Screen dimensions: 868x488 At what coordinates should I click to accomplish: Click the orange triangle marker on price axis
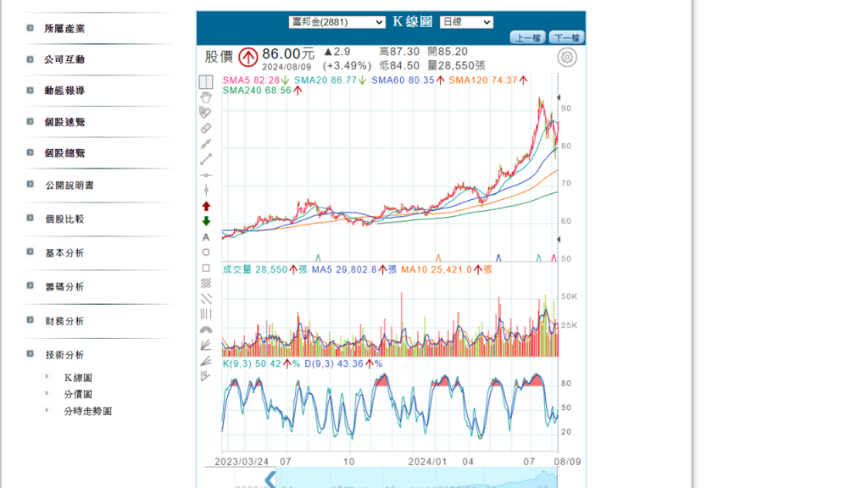(438, 258)
